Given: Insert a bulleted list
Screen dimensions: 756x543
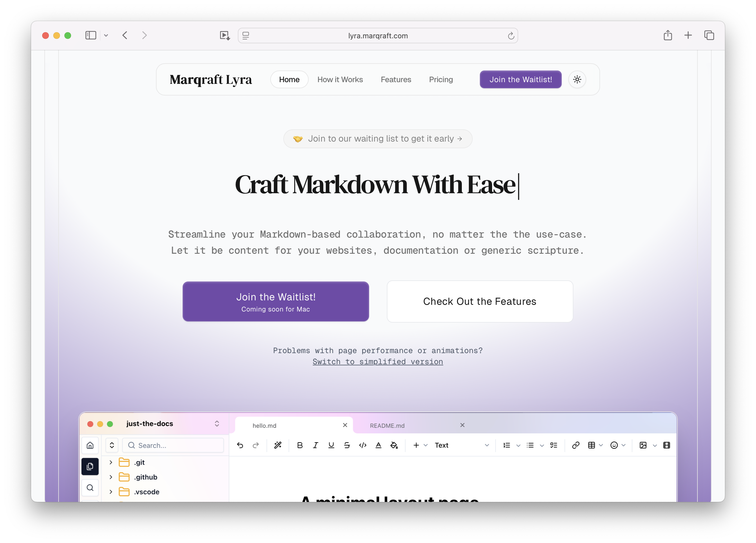Looking at the screenshot, I should (x=530, y=445).
